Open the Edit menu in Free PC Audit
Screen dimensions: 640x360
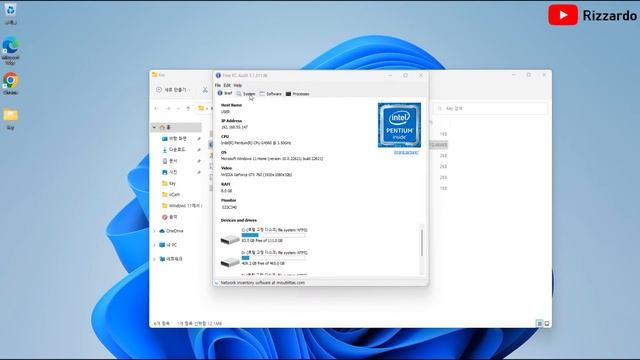click(227, 85)
